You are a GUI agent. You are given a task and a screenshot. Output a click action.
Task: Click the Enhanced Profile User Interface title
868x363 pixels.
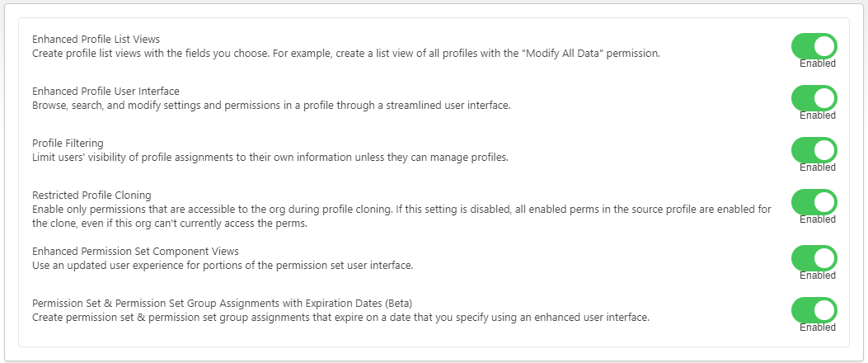106,91
